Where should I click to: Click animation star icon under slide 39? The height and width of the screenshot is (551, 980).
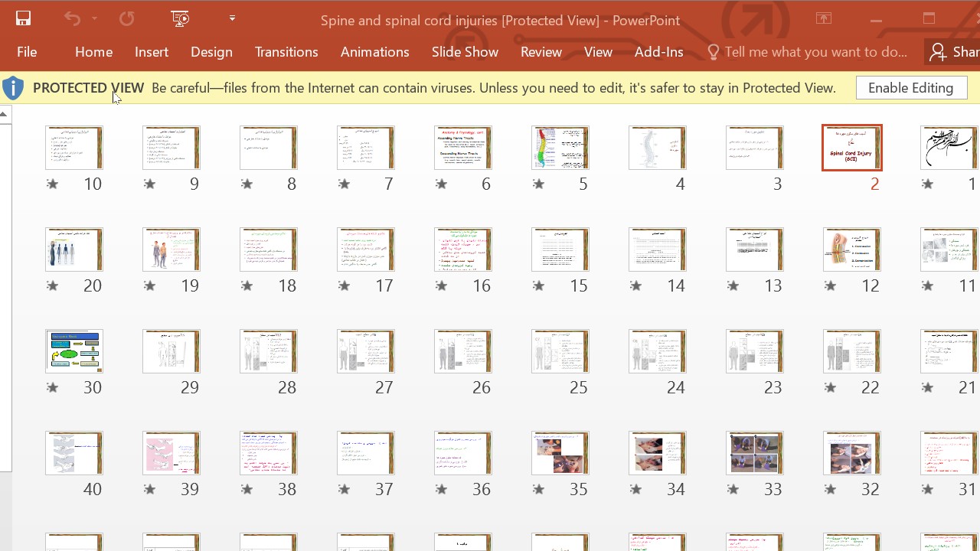[x=149, y=489]
